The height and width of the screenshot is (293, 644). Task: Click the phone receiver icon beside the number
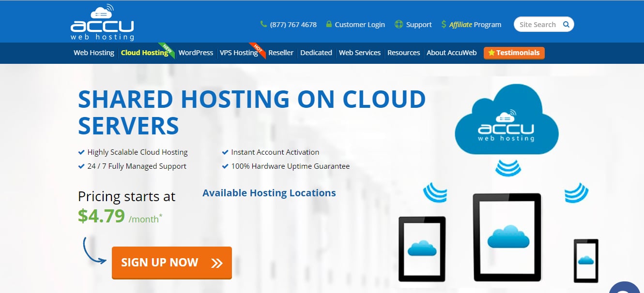coord(263,24)
